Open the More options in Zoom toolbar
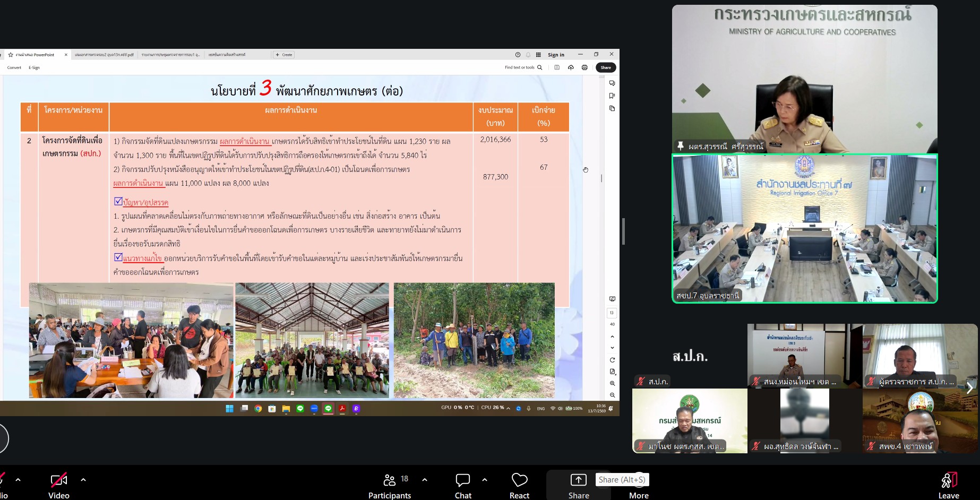The image size is (980, 500). tap(639, 486)
